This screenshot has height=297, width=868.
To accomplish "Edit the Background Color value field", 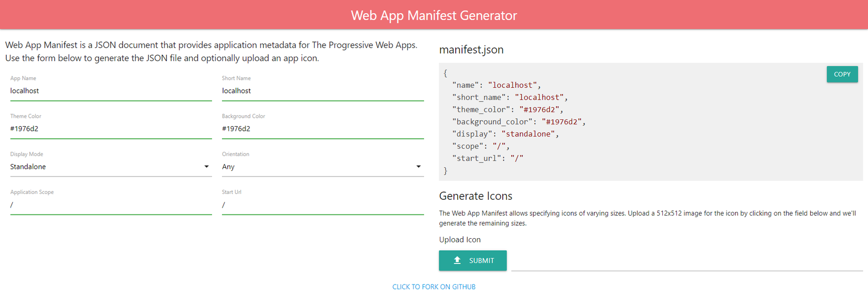I will 322,129.
